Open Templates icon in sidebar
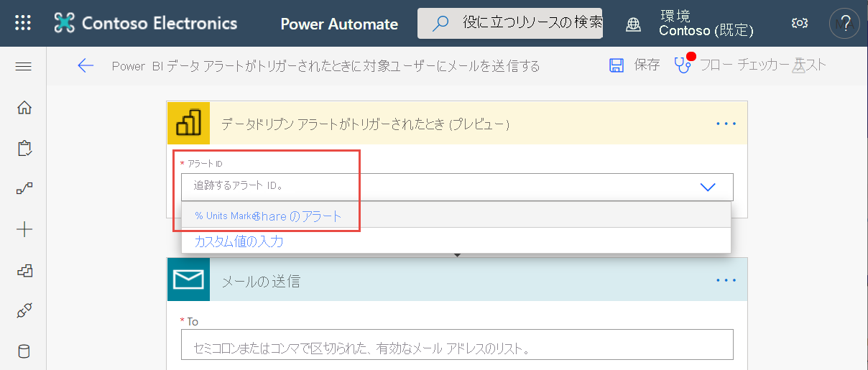 tap(24, 271)
